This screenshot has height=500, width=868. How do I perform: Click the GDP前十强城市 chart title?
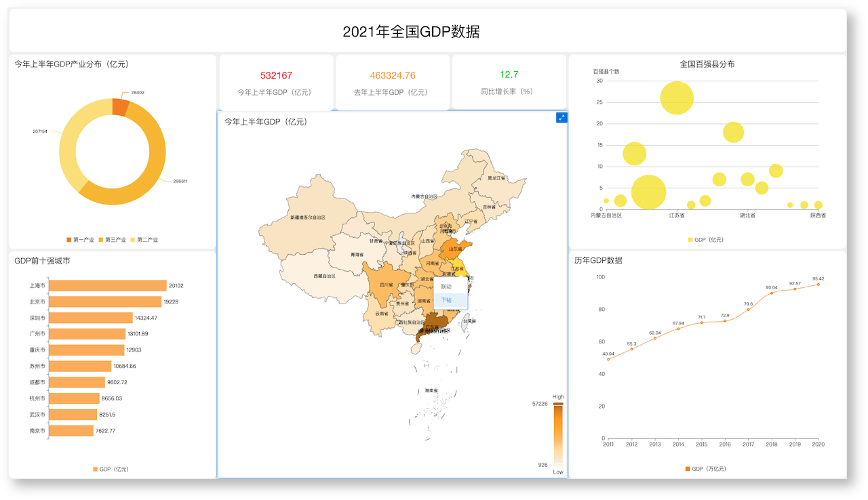click(42, 260)
